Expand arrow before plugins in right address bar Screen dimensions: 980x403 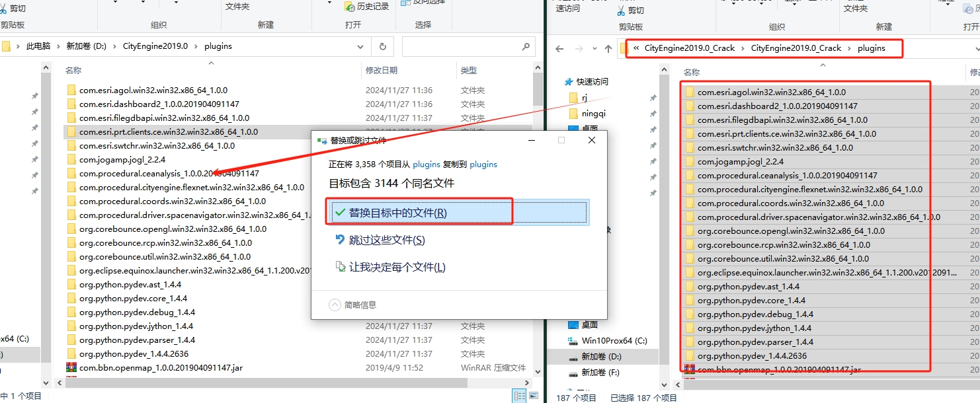click(x=850, y=48)
